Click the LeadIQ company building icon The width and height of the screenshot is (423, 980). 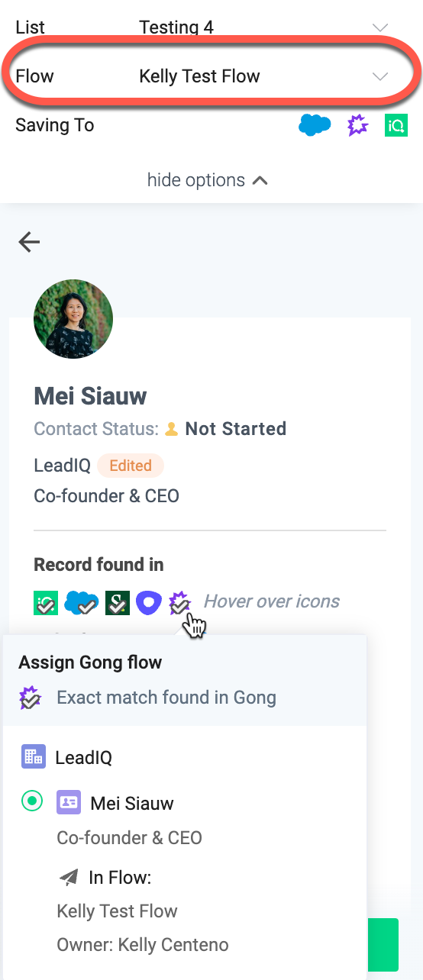point(34,757)
